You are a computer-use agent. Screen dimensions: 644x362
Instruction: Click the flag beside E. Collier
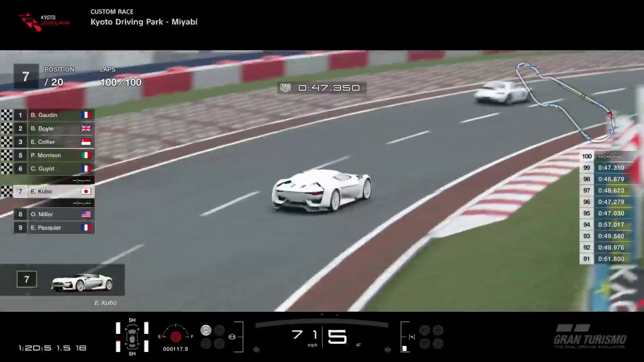[x=86, y=142]
